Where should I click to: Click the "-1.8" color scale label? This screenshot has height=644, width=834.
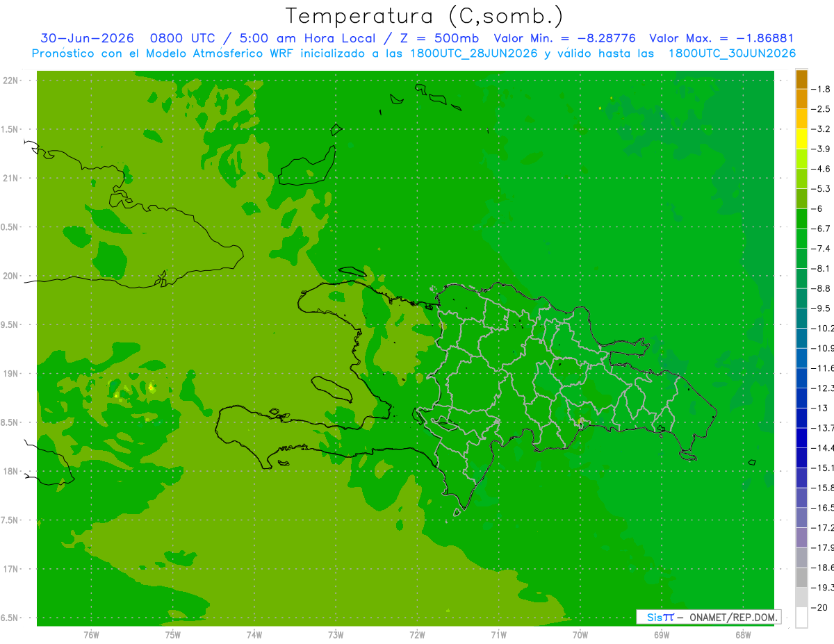point(821,89)
